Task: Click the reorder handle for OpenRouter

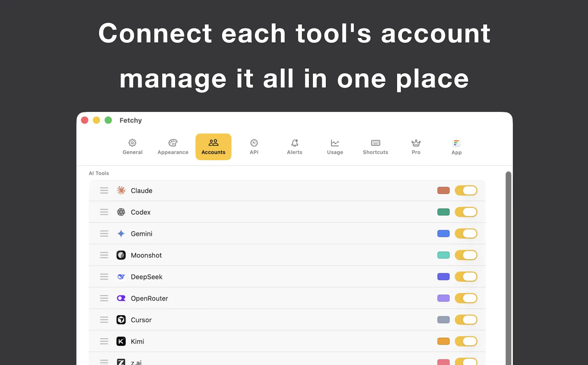Action: [x=104, y=298]
